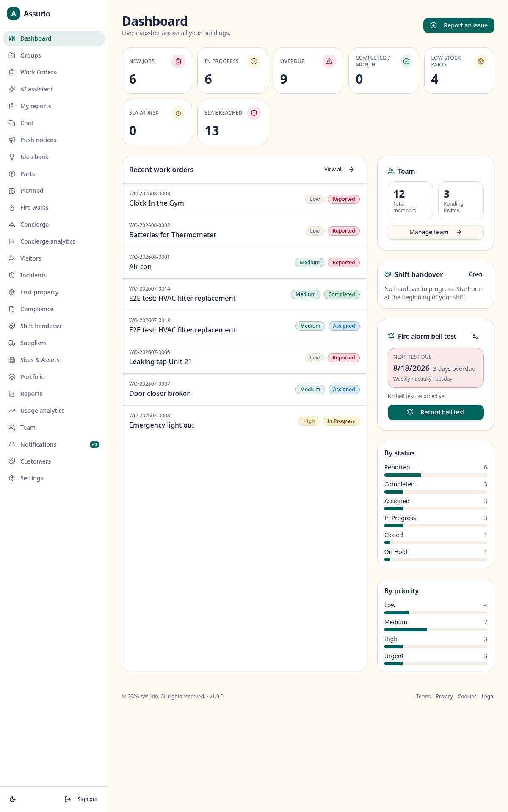508x812 pixels.
Task: Click the Low Stock Parts box icon
Action: [481, 61]
